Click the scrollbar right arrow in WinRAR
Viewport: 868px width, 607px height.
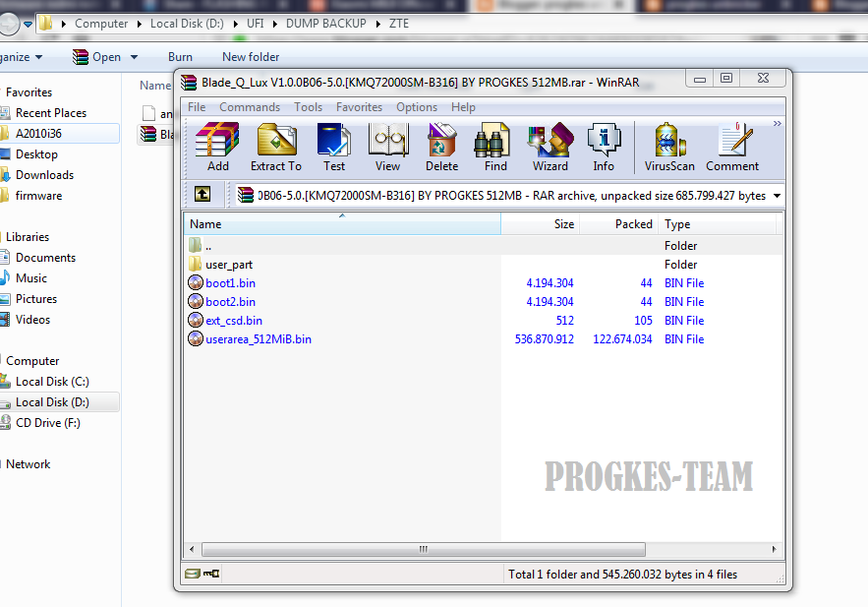pyautogui.click(x=774, y=549)
